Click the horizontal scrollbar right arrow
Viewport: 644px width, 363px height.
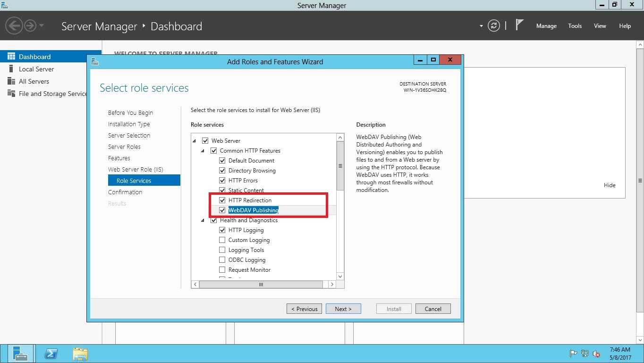point(332,285)
